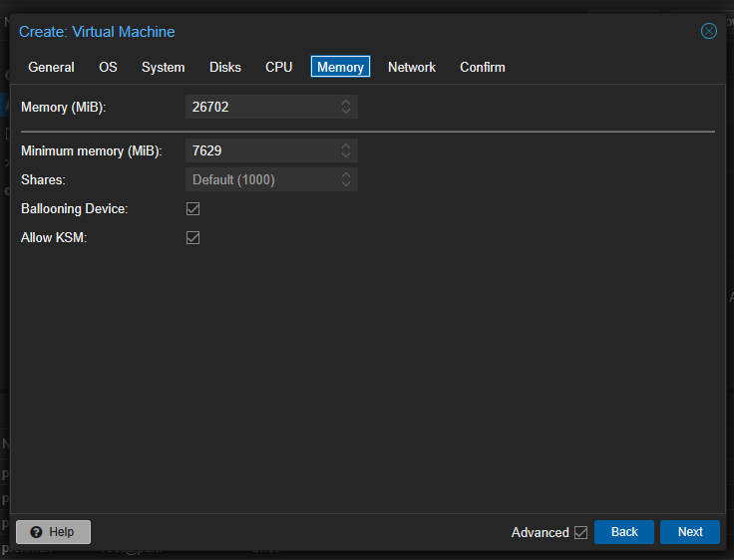
Task: Close the Create Virtual Machine dialog
Action: tap(709, 31)
